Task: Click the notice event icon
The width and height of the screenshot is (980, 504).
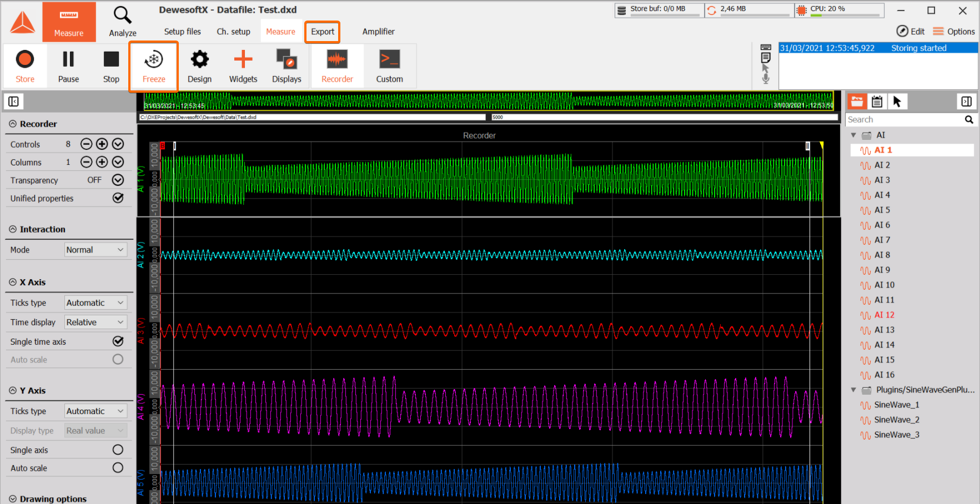Action: (x=766, y=57)
